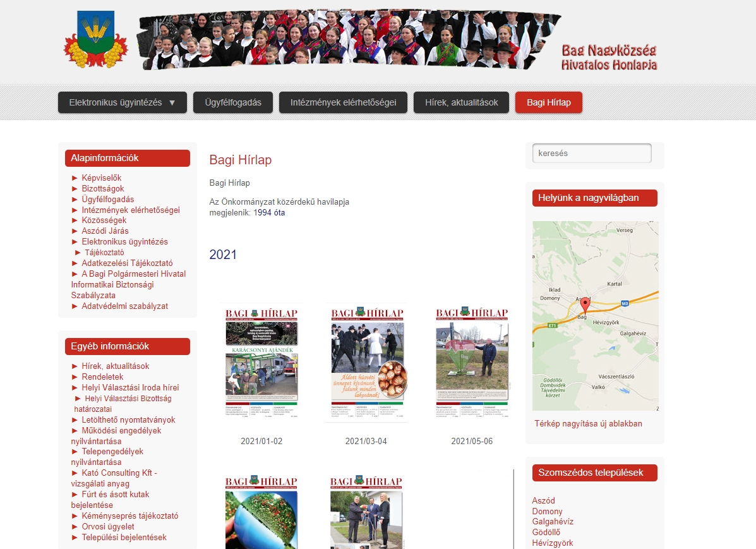The width and height of the screenshot is (756, 549).
Task: Open the Ügyfélfogadás menu button
Action: [233, 102]
